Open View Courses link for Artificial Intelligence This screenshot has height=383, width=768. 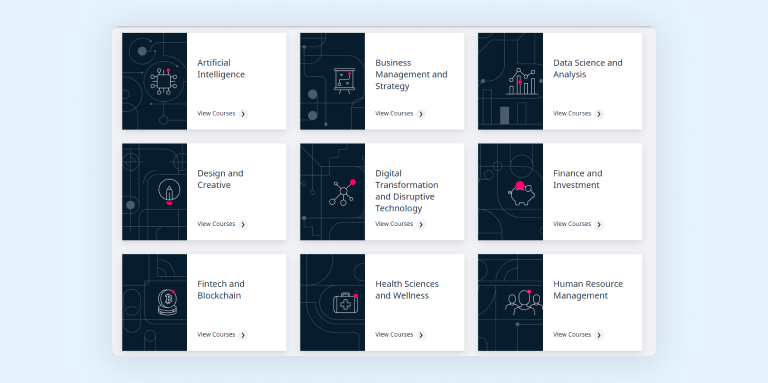click(216, 114)
